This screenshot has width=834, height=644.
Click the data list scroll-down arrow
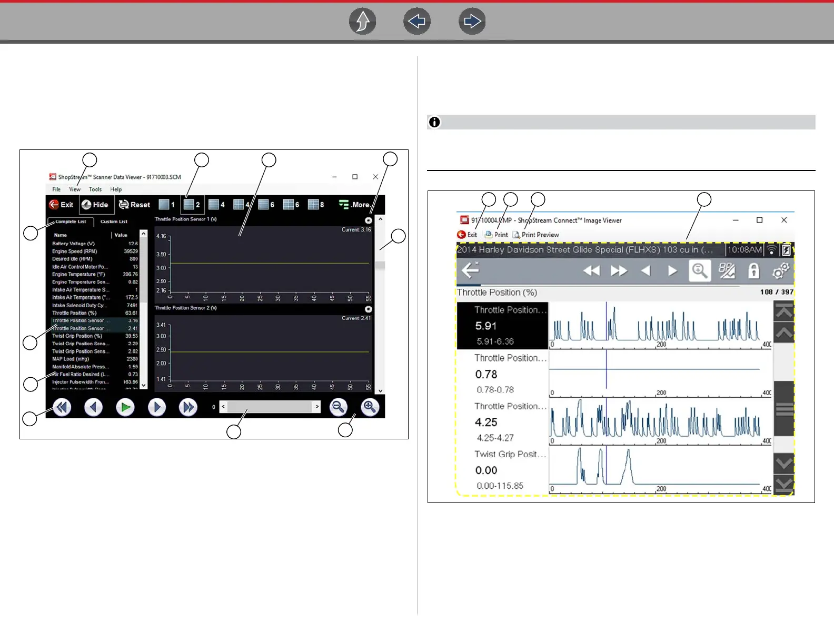point(144,386)
